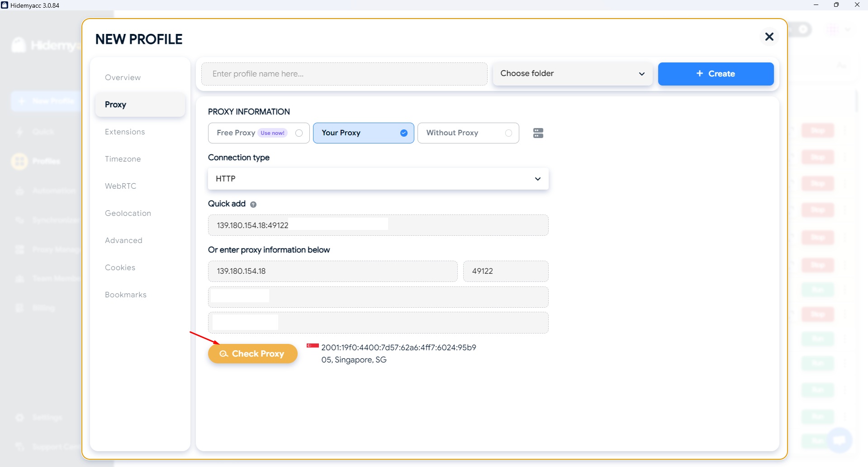Screen dimensions: 868x467
Task: Click the proxy port field 49122
Action: (x=506, y=271)
